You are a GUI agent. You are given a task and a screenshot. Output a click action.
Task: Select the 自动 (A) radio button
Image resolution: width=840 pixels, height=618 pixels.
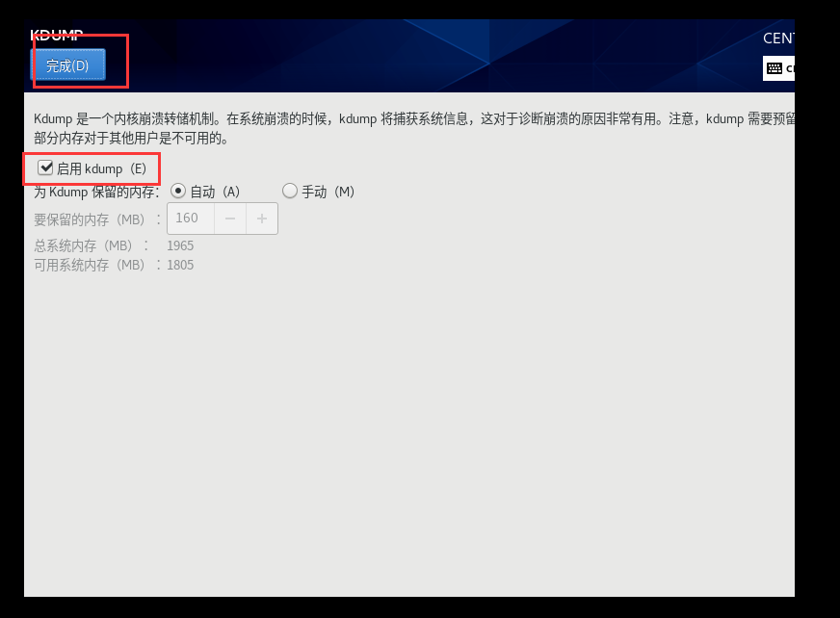point(178,191)
